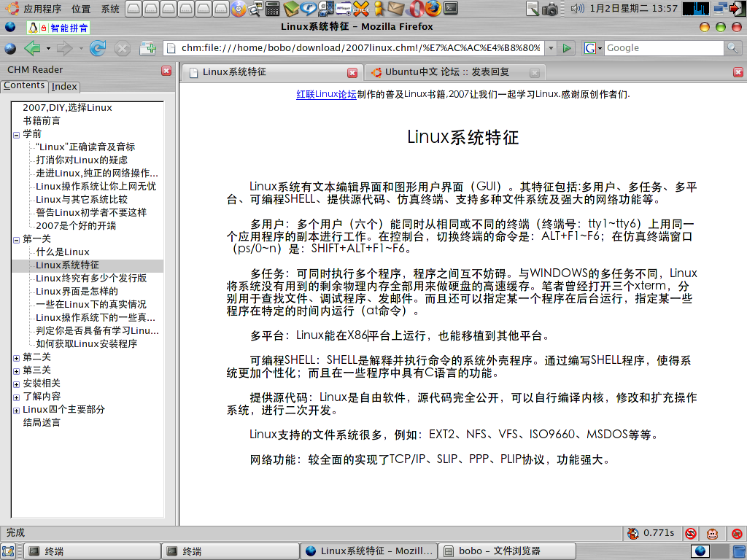Viewport: 747px width, 560px height.
Task: Open the terminal launcher in the top panel
Action: coord(450,8)
